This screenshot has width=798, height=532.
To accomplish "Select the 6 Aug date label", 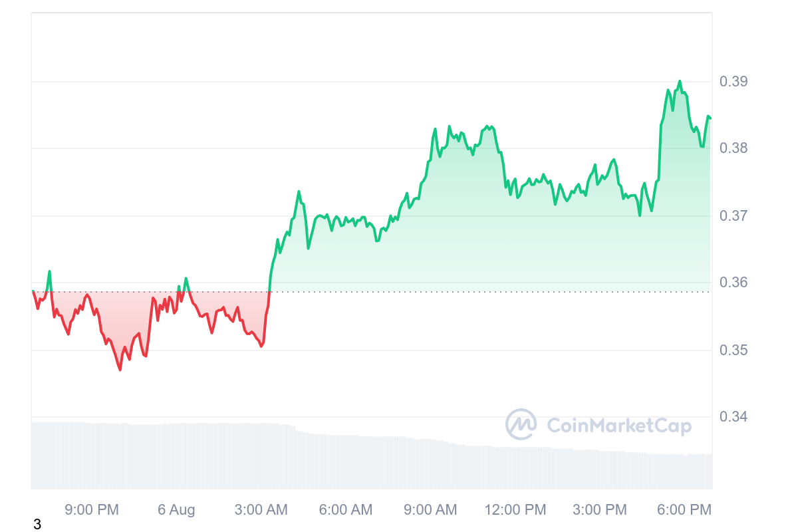I will tap(176, 510).
